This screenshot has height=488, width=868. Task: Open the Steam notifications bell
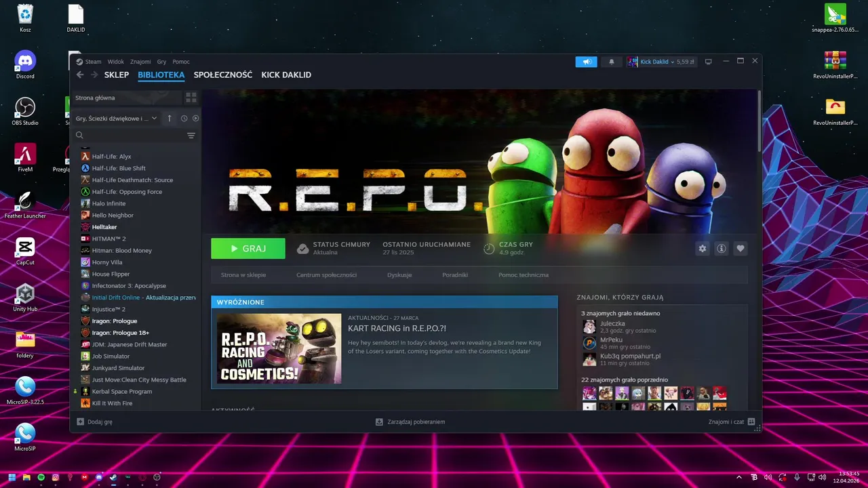611,62
